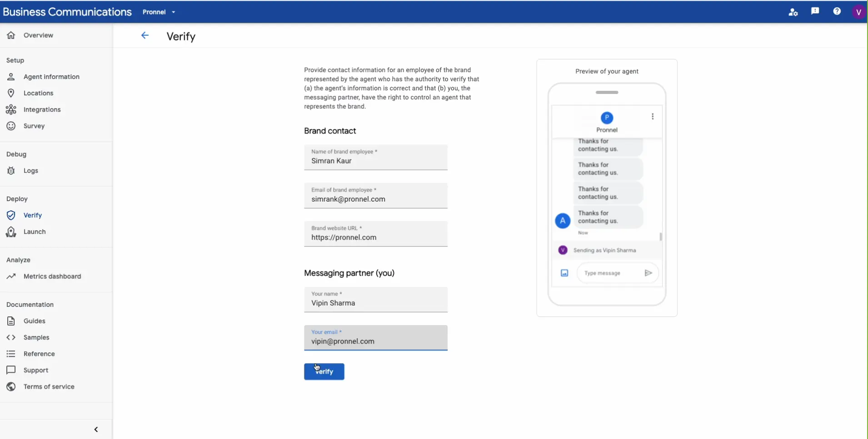Click the three-dot menu in agent preview
868x439 pixels.
click(x=653, y=117)
